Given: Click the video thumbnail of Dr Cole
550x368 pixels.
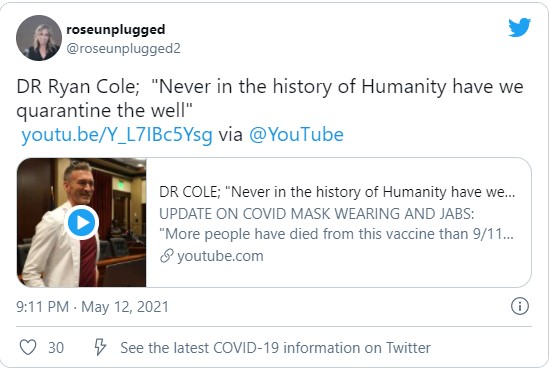Looking at the screenshot, I should click(x=81, y=222).
